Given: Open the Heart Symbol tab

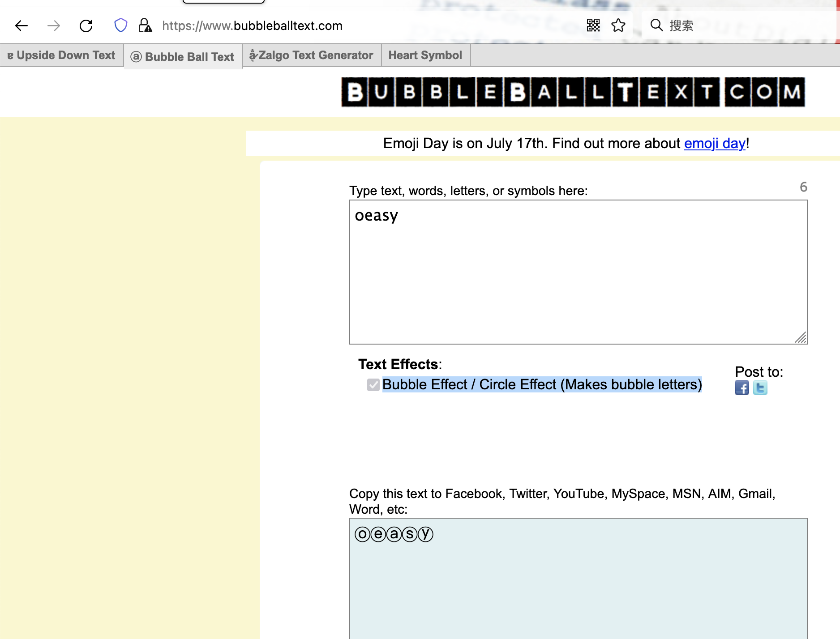Looking at the screenshot, I should point(425,55).
